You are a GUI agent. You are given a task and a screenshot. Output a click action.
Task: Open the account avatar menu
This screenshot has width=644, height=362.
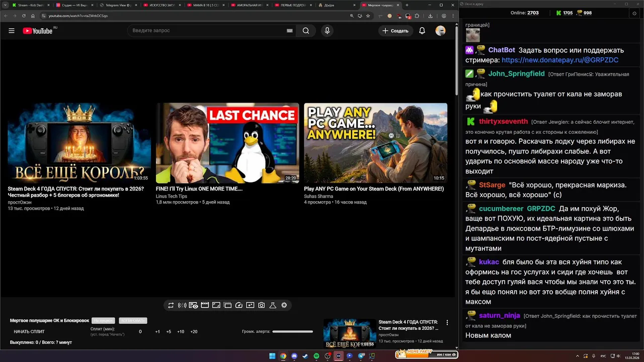[440, 31]
